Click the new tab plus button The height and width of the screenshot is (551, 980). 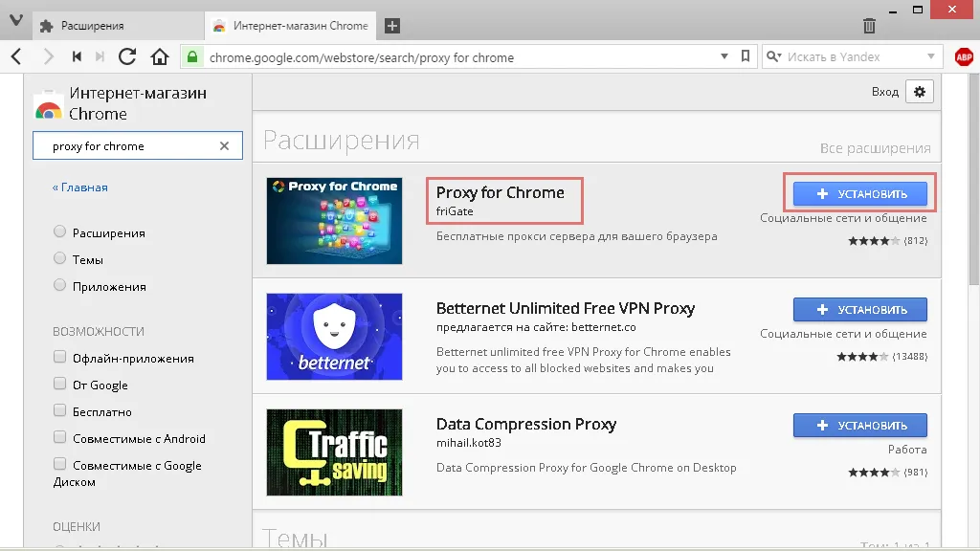pyautogui.click(x=392, y=26)
